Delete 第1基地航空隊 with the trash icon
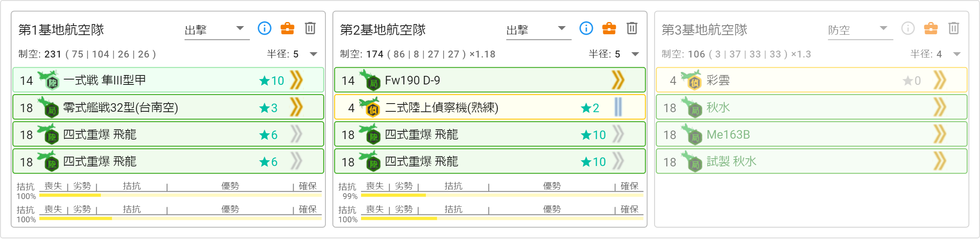Viewport: 980px width, 239px height. point(310,29)
